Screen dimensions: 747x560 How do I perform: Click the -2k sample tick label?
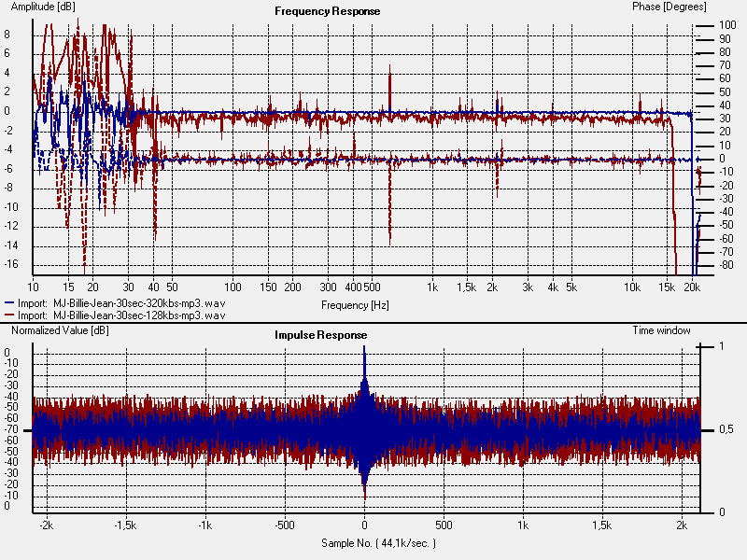(47, 525)
